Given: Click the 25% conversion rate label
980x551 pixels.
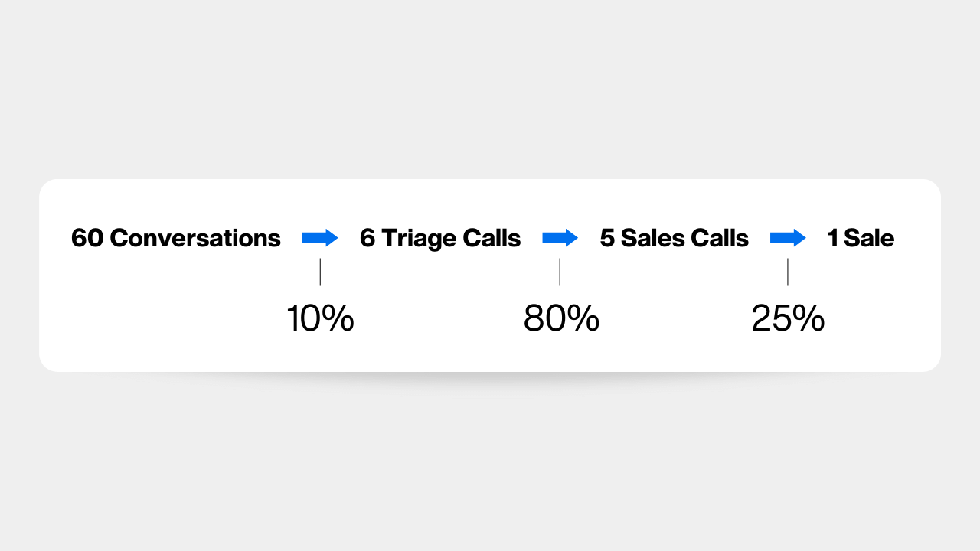Looking at the screenshot, I should pos(788,318).
